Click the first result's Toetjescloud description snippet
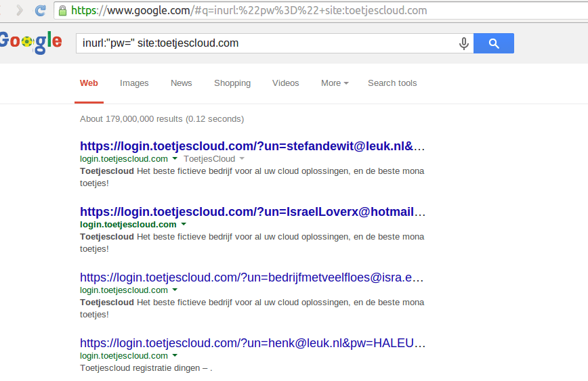This screenshot has height=381, width=588. (x=252, y=177)
